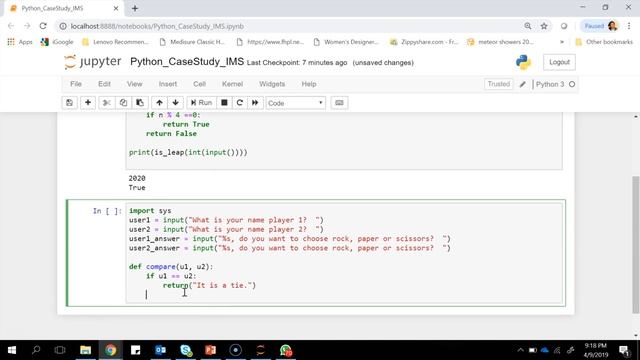The image size is (640, 360).
Task: Open the Widgets menu
Action: pos(272,84)
